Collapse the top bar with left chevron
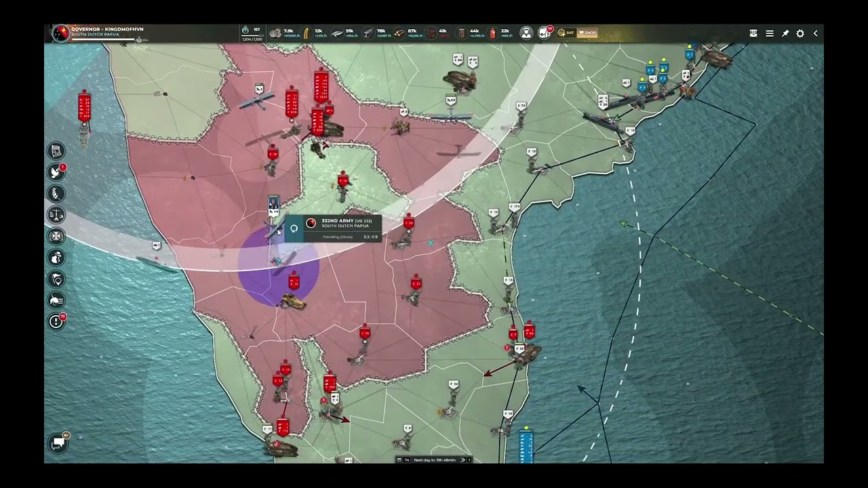Image resolution: width=868 pixels, height=488 pixels. [816, 33]
